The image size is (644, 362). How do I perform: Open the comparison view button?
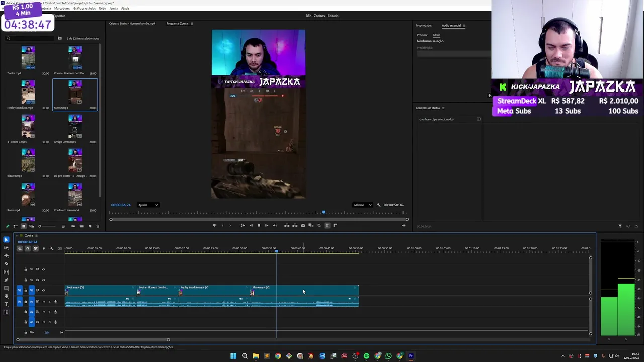click(311, 225)
